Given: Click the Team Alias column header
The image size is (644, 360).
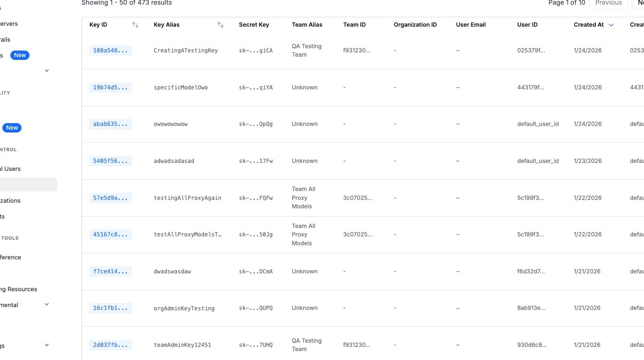Looking at the screenshot, I should click(307, 25).
